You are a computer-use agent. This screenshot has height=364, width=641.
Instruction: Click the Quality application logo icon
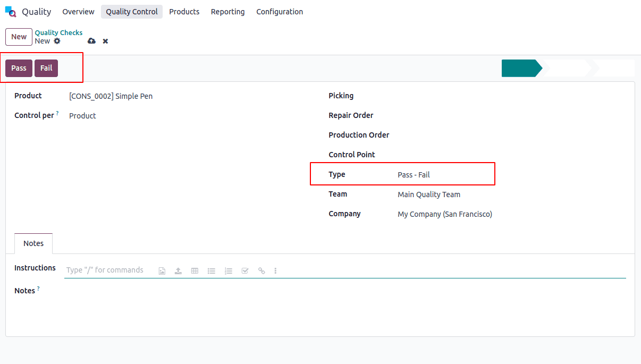10,11
